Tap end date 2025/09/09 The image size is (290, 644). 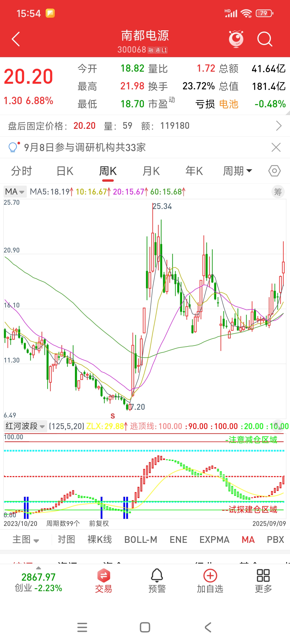(x=269, y=524)
